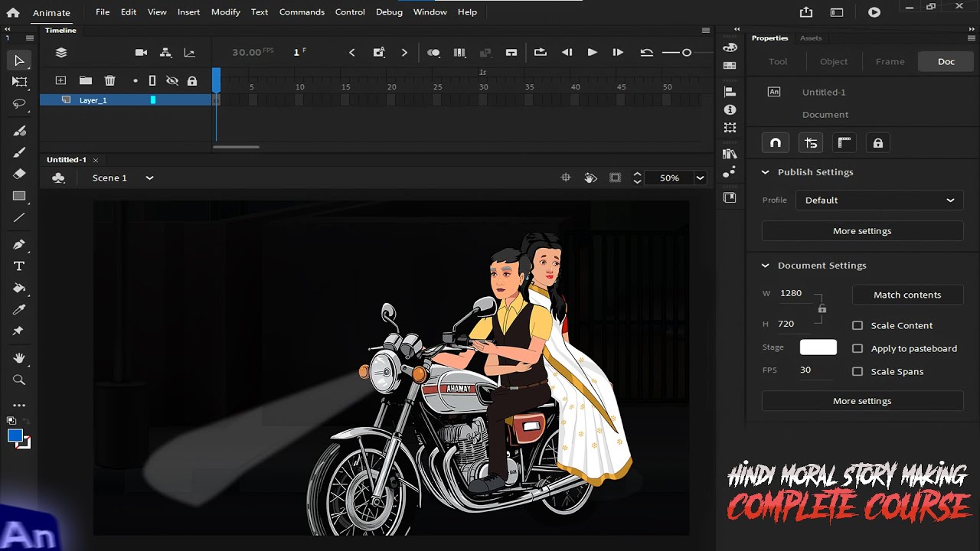Switch to the Object properties tab
The height and width of the screenshot is (551, 980).
[x=834, y=61]
